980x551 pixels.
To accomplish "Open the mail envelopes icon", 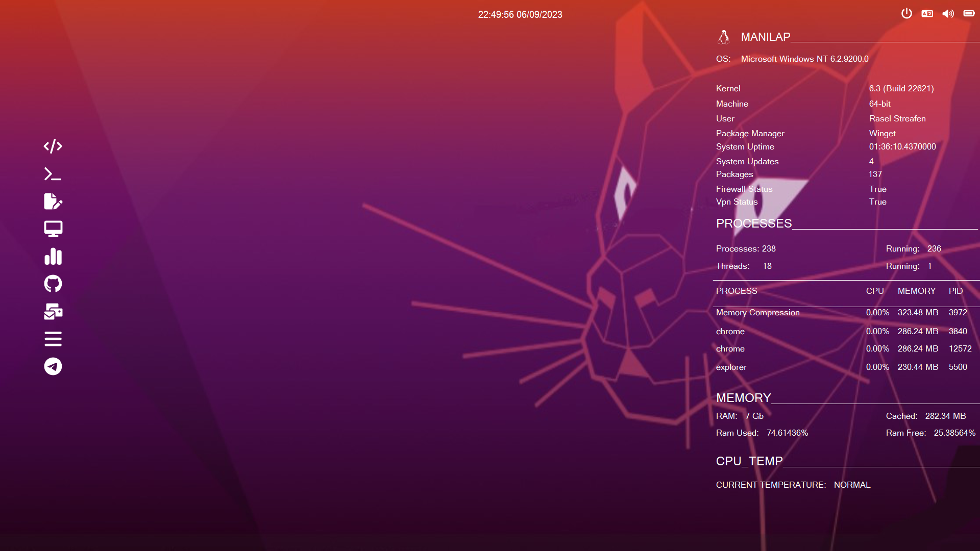I will tap(53, 311).
